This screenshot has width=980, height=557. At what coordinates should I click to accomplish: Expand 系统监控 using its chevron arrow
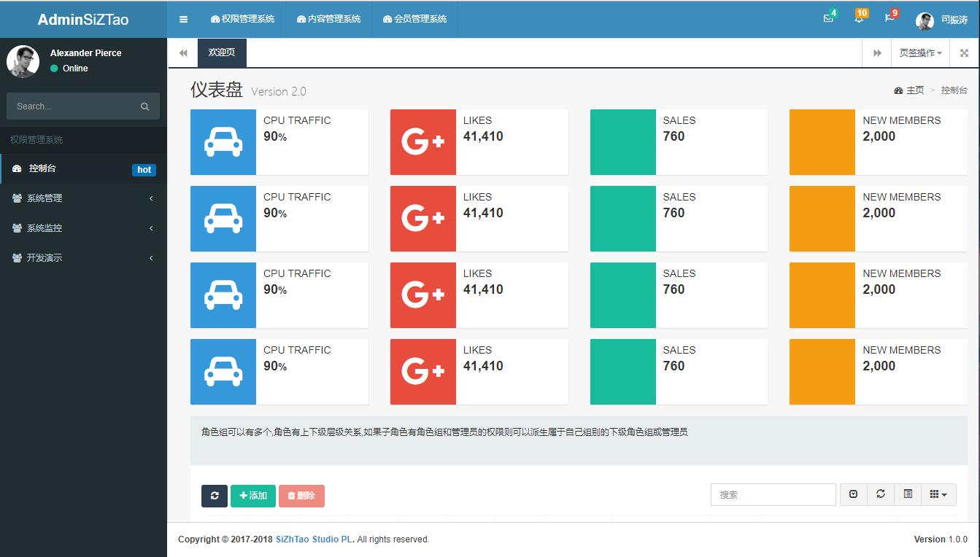pos(151,228)
